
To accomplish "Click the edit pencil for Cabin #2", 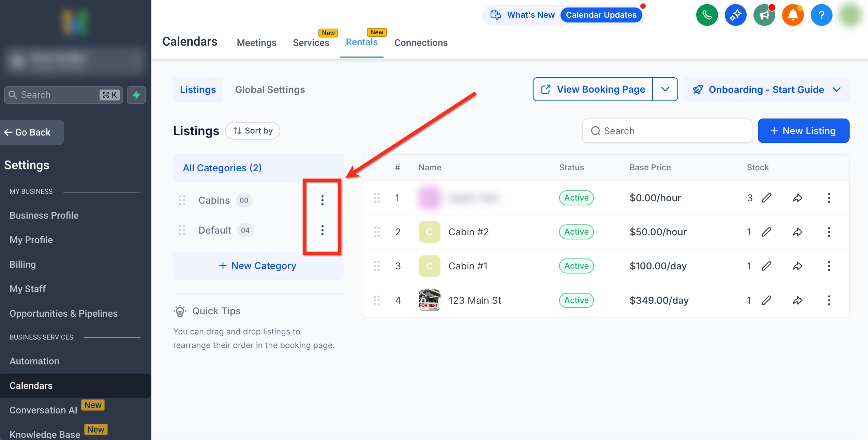I will point(766,232).
